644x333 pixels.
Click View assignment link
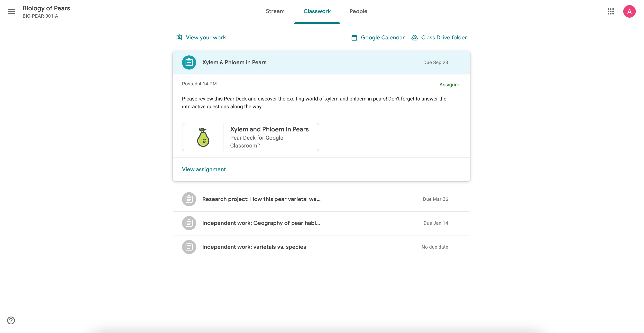[204, 169]
